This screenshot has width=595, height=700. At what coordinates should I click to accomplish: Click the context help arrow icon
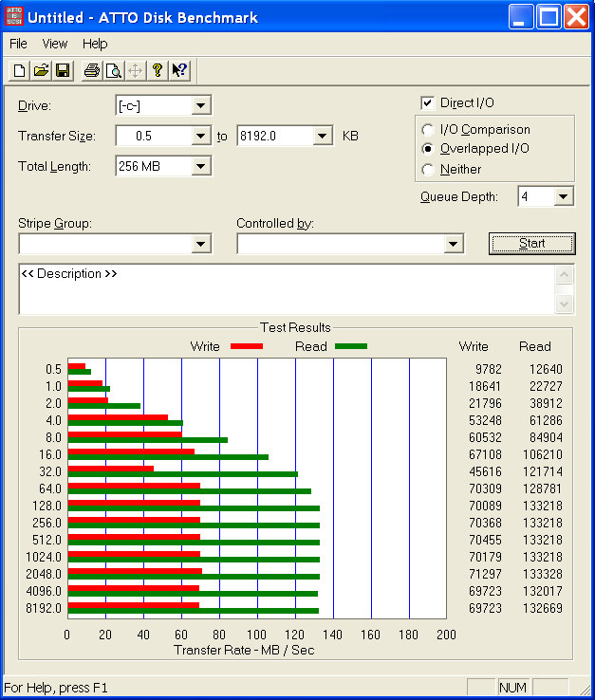tap(179, 70)
